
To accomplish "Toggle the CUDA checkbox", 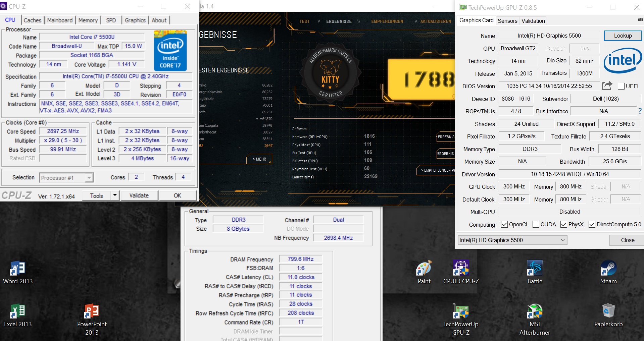I will click(x=536, y=224).
